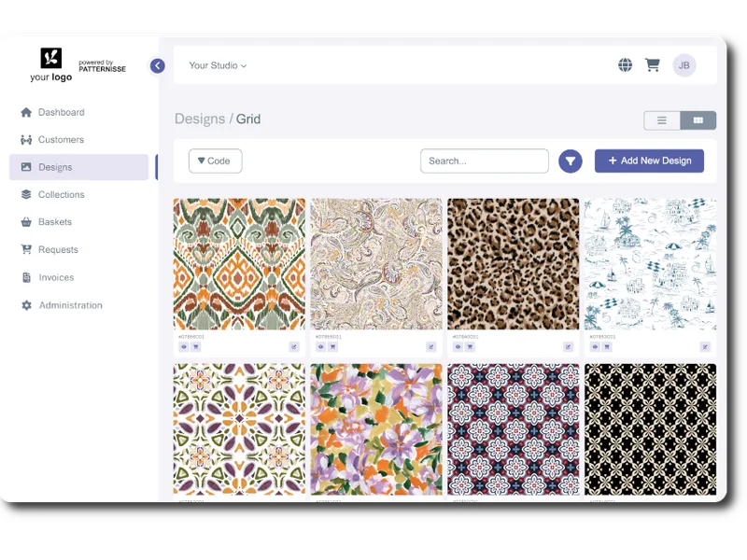
Task: Add the leopard print design to cart
Action: click(470, 346)
